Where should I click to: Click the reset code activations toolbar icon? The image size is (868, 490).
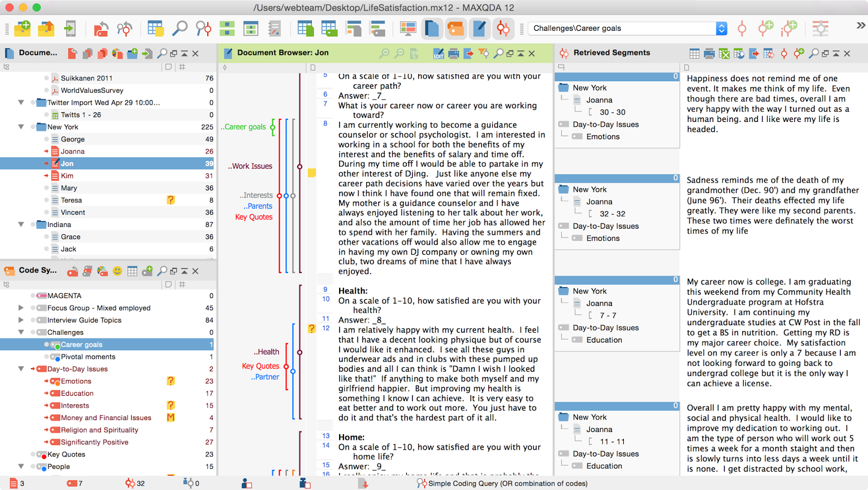(x=101, y=28)
